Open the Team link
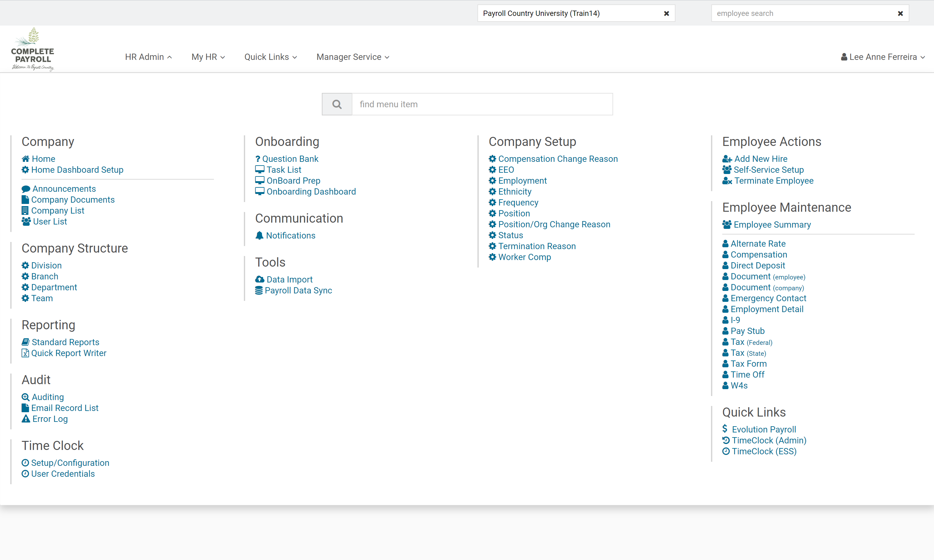Viewport: 934px width, 560px height. tap(42, 298)
